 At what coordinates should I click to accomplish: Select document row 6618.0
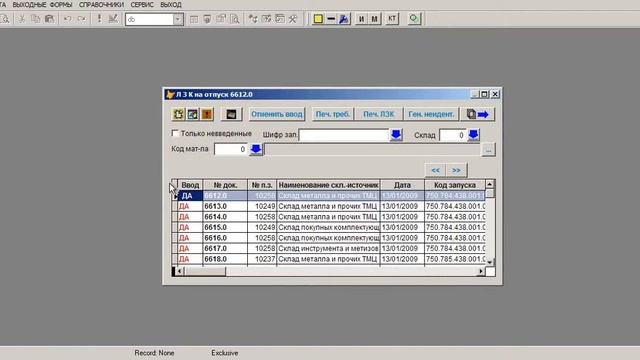(x=329, y=259)
